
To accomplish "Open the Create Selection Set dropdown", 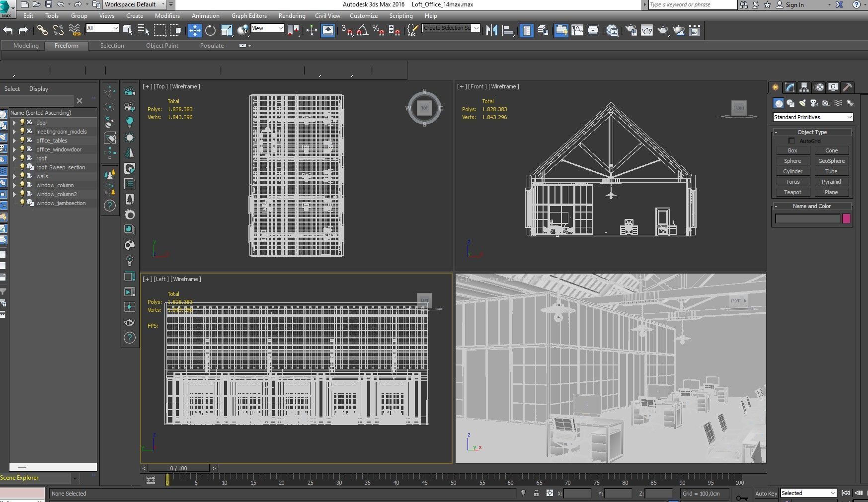I will (x=451, y=28).
